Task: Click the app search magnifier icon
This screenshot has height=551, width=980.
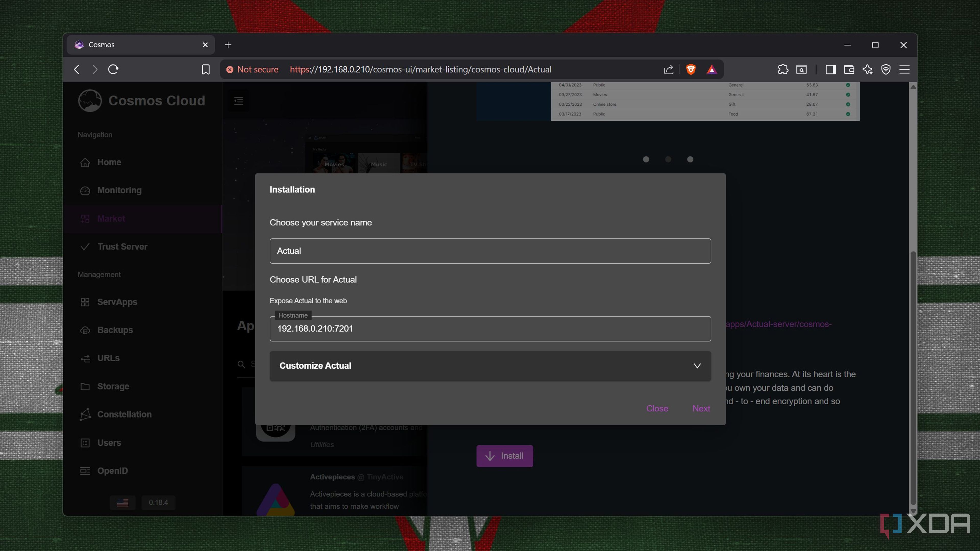Action: tap(241, 364)
